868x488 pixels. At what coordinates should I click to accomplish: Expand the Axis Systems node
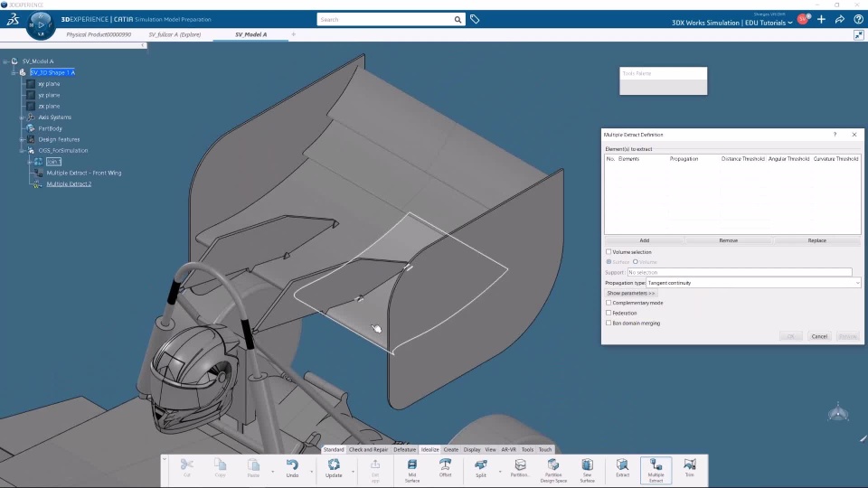[22, 117]
